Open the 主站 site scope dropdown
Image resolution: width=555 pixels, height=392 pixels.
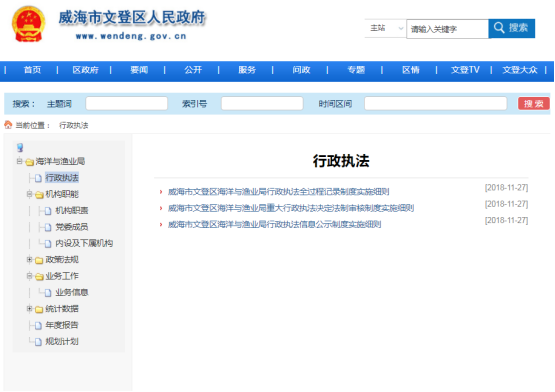click(385, 28)
